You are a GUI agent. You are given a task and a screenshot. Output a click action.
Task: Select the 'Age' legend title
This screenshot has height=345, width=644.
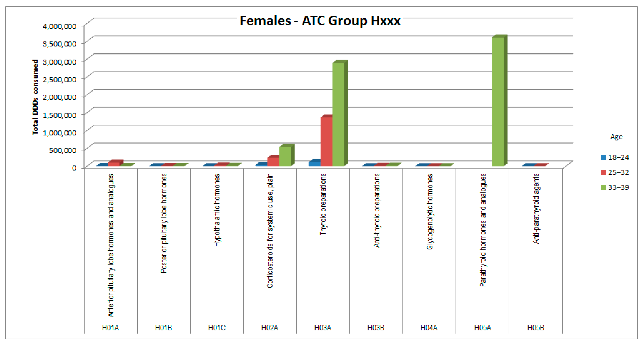[616, 137]
